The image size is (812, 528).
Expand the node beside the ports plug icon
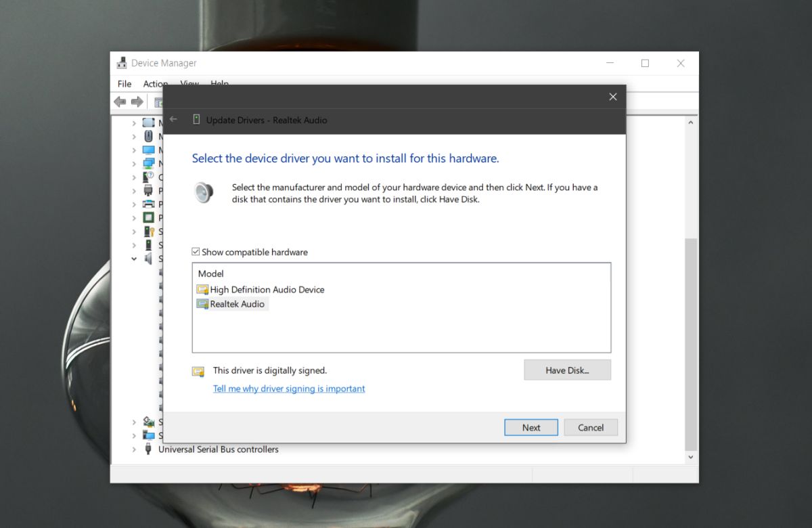coord(134,191)
